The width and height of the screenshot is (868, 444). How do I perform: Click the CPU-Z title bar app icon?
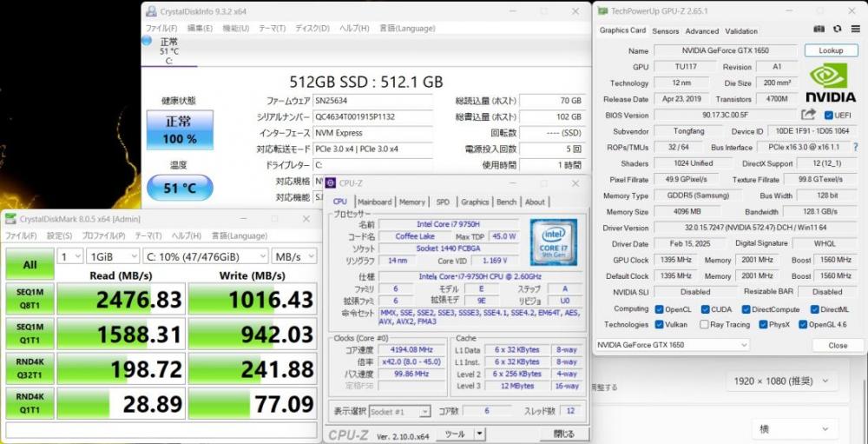coord(331,183)
